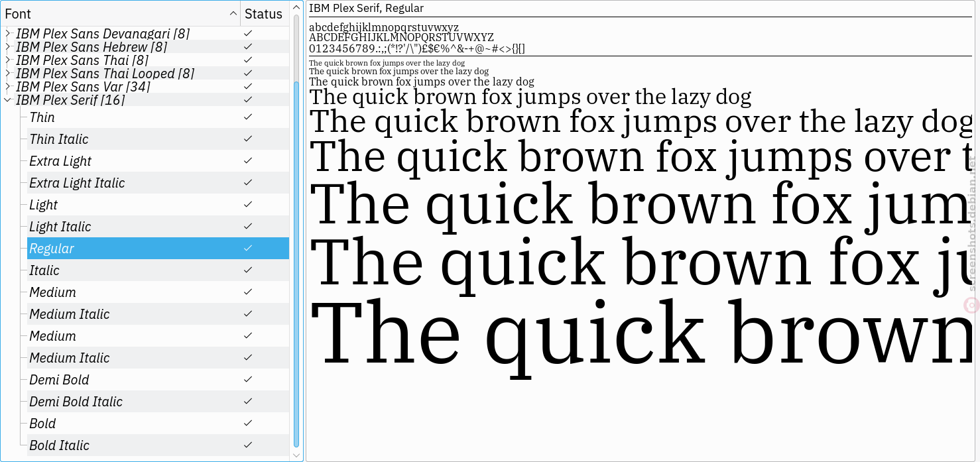The height and width of the screenshot is (462, 980).
Task: Click the 0123456789 digits and symbols preview line
Action: [x=417, y=48]
